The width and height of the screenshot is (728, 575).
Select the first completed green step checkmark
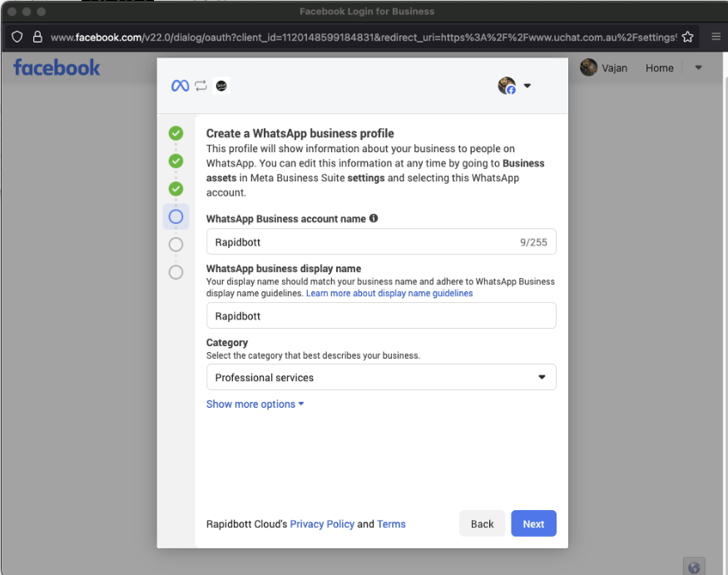[x=176, y=133]
